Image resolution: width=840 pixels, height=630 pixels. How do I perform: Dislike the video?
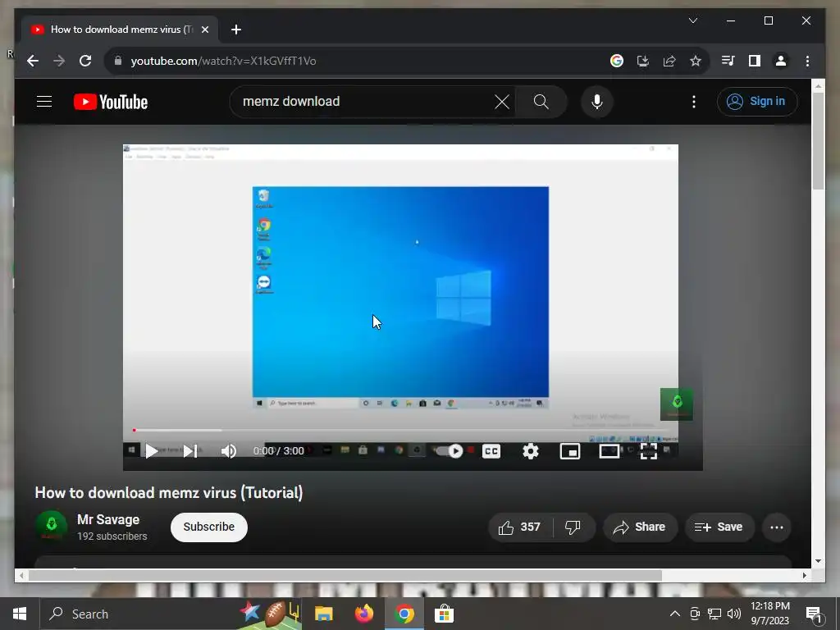point(573,527)
